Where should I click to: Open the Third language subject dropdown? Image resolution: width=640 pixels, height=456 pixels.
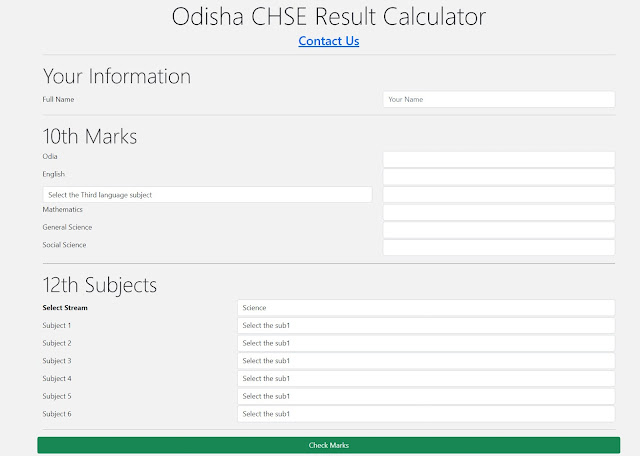[207, 195]
